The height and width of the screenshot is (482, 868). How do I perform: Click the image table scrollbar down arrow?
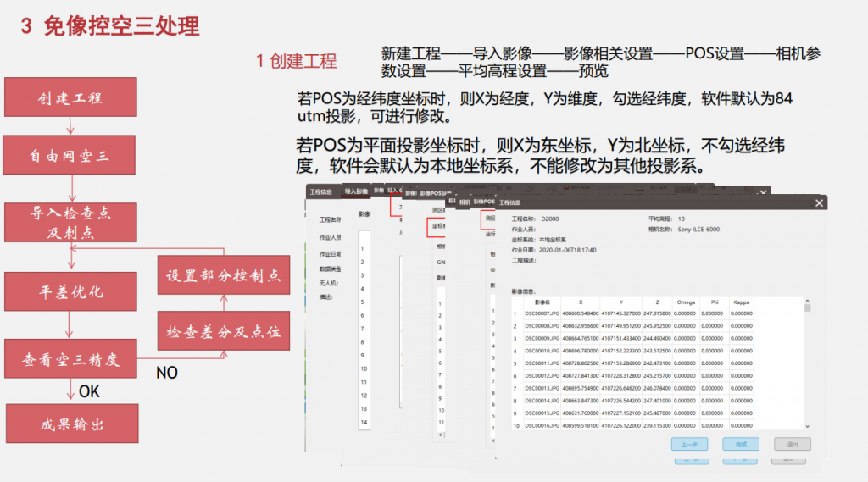(807, 426)
